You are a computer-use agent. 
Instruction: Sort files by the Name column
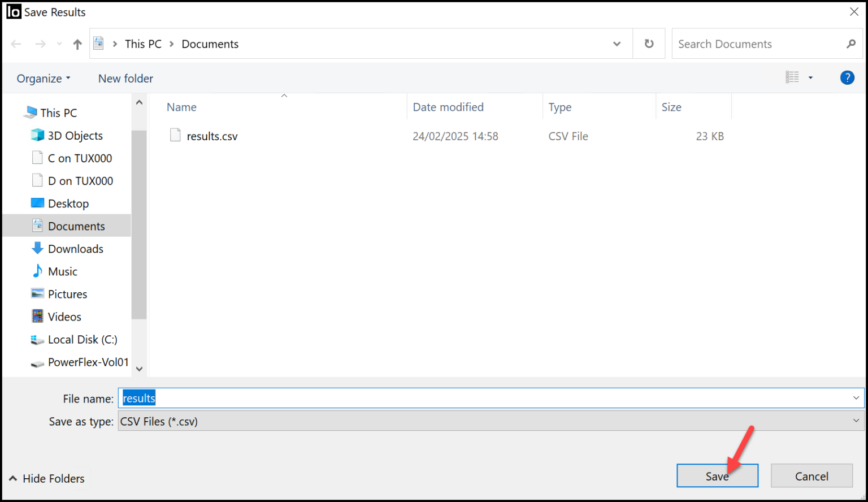click(x=181, y=107)
